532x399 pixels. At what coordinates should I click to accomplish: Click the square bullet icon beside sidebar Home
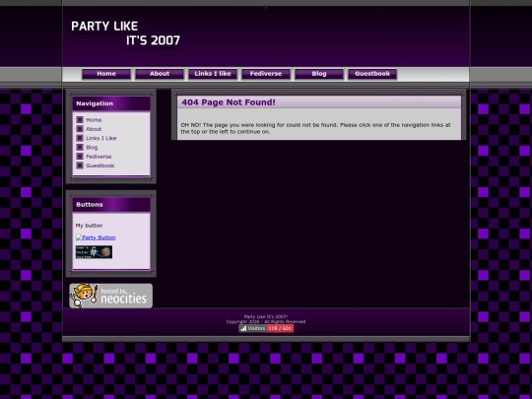(x=80, y=120)
